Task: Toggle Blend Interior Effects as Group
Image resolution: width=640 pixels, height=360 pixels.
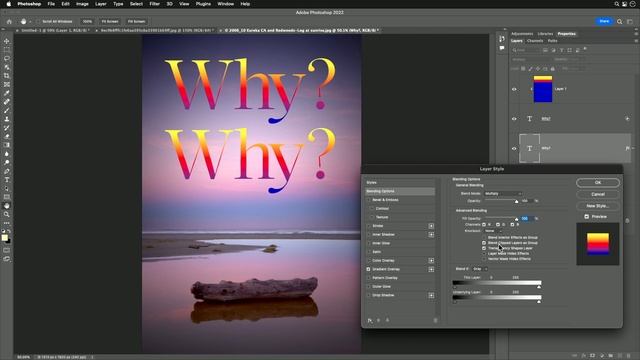Action: pyautogui.click(x=484, y=238)
